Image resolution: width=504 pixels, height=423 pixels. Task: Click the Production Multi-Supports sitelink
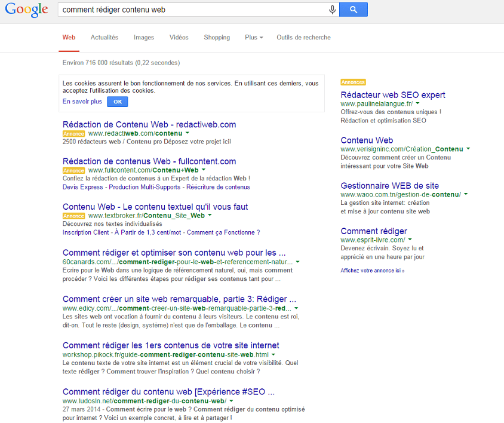tap(145, 187)
